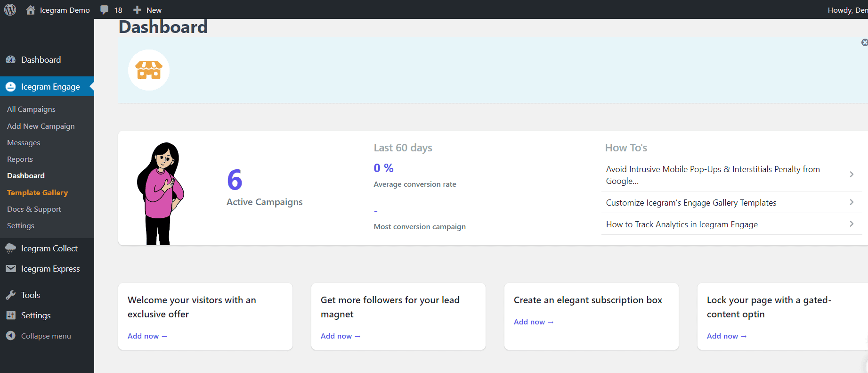Open Icegram Express mail menu
Screen dimensions: 868x373
click(50, 269)
